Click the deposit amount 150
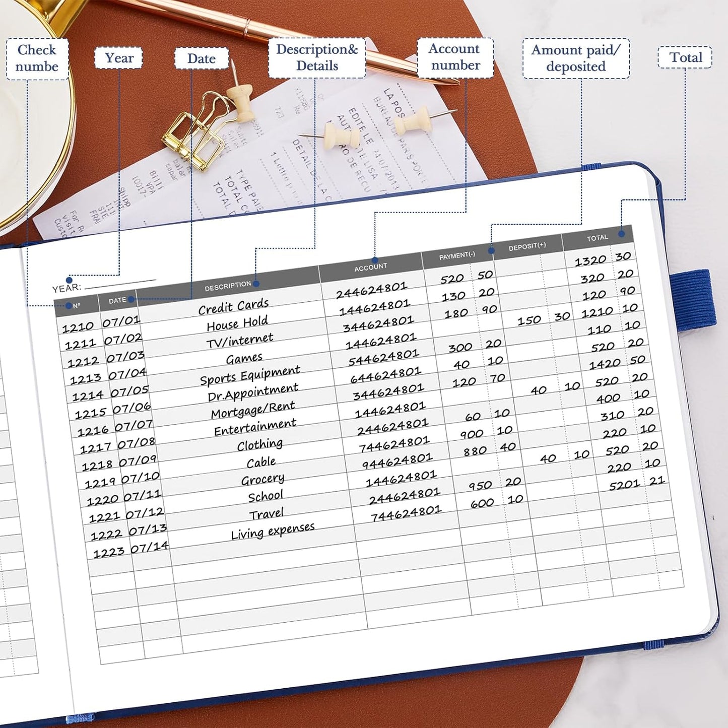The height and width of the screenshot is (728, 728). (x=529, y=320)
